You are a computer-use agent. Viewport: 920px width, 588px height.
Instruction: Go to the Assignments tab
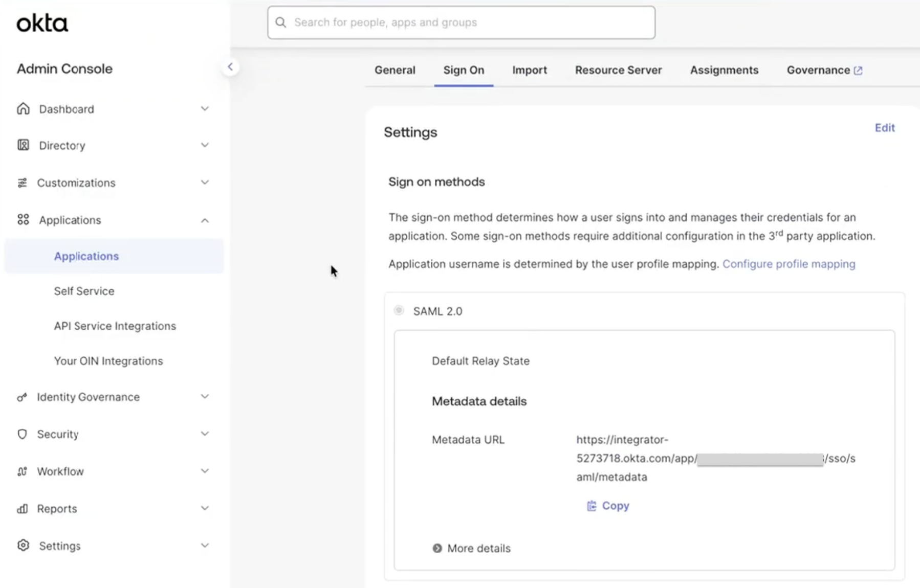[x=724, y=70]
